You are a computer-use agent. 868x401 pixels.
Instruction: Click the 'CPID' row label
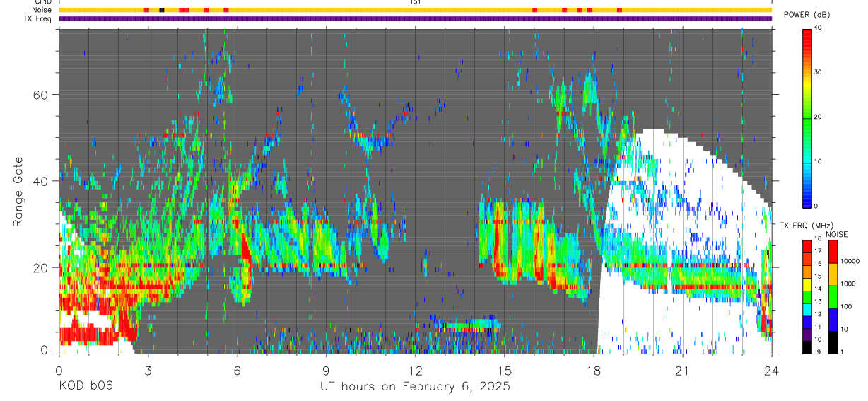(44, 2)
